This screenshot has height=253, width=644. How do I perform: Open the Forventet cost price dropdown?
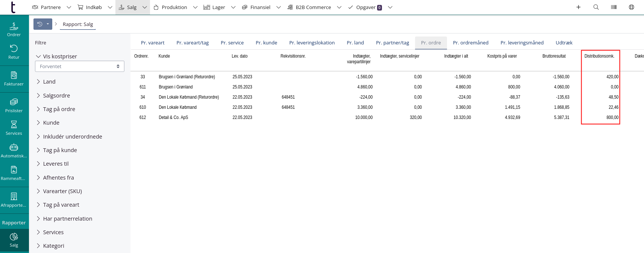[80, 66]
